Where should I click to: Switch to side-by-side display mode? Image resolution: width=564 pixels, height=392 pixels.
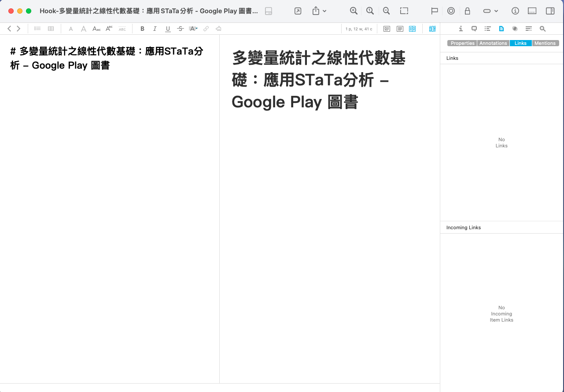pos(412,29)
